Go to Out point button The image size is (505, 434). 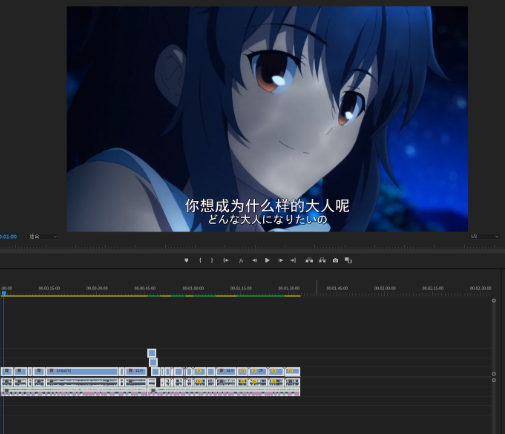coord(293,260)
